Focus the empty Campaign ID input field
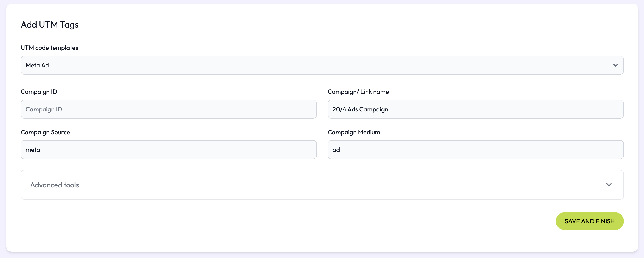 tap(168, 109)
